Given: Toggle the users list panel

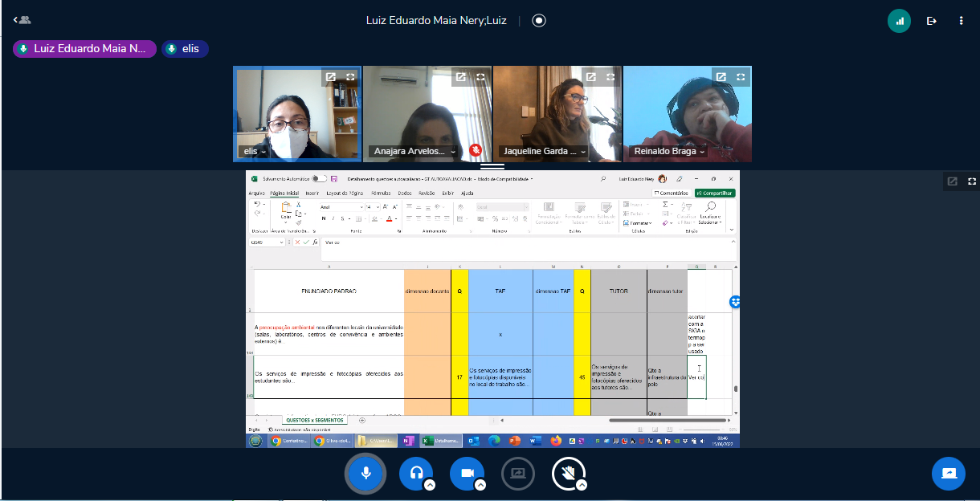Looking at the screenshot, I should click(x=22, y=20).
